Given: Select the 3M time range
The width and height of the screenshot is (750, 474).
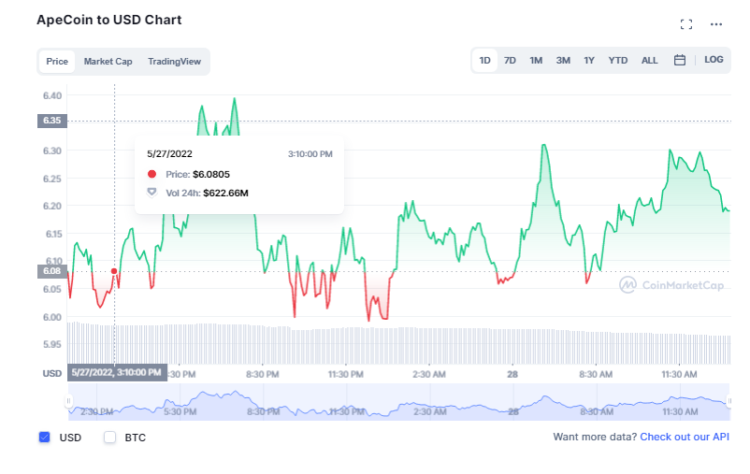Looking at the screenshot, I should pos(563,60).
